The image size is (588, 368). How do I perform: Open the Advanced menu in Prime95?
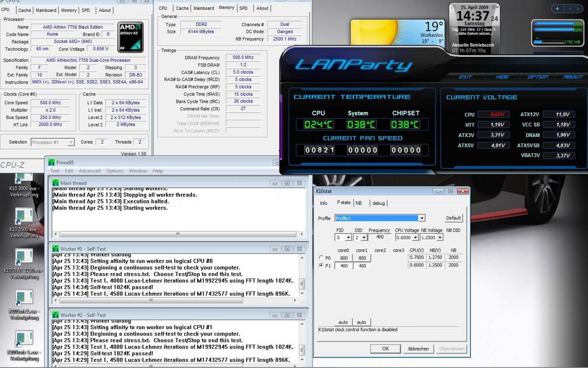89,171
